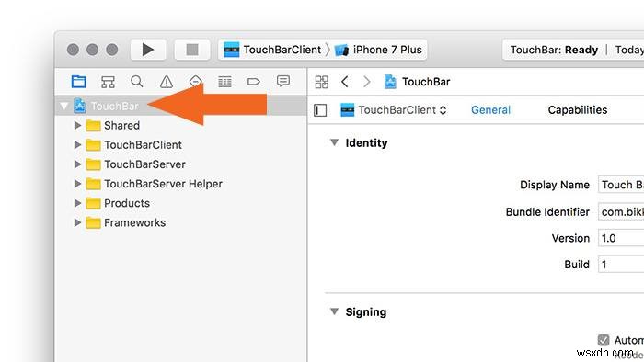Run the project with the Play button
644x362 pixels.
[x=148, y=50]
